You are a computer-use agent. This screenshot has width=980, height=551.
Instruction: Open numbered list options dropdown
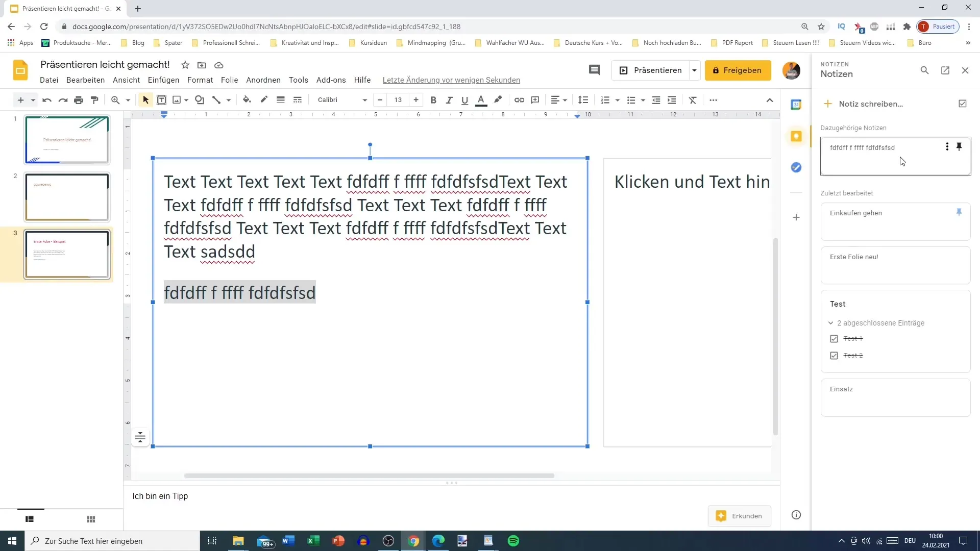[x=618, y=100]
